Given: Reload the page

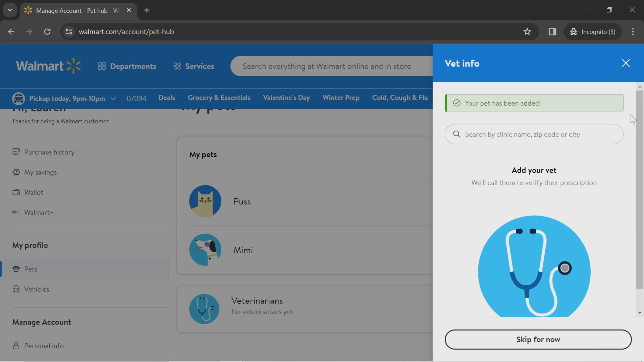Looking at the screenshot, I should tap(47, 32).
